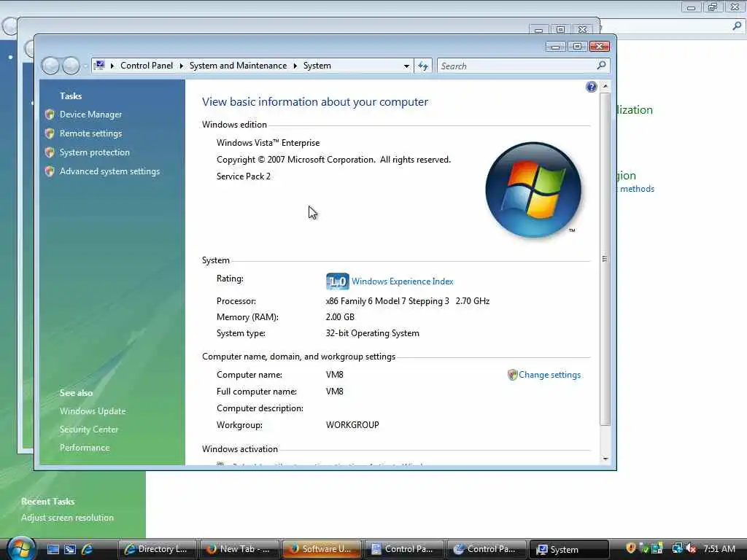The image size is (747, 560).
Task: Open Remote settings link
Action: (90, 133)
